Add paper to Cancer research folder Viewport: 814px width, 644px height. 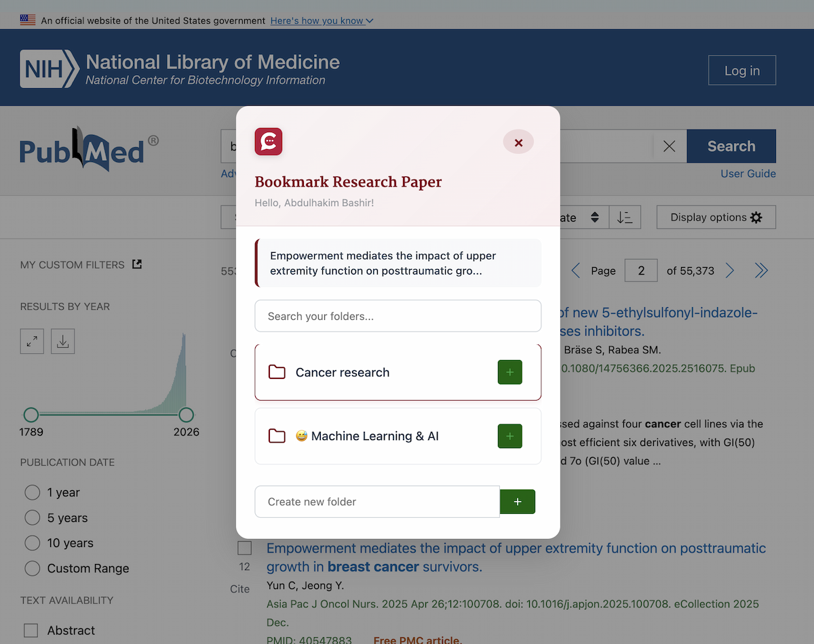[x=510, y=372]
